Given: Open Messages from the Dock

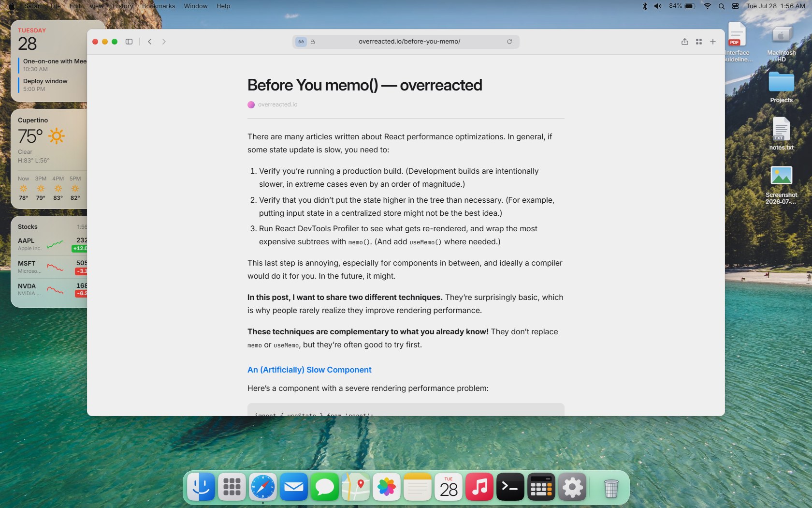Looking at the screenshot, I should pyautogui.click(x=325, y=487).
